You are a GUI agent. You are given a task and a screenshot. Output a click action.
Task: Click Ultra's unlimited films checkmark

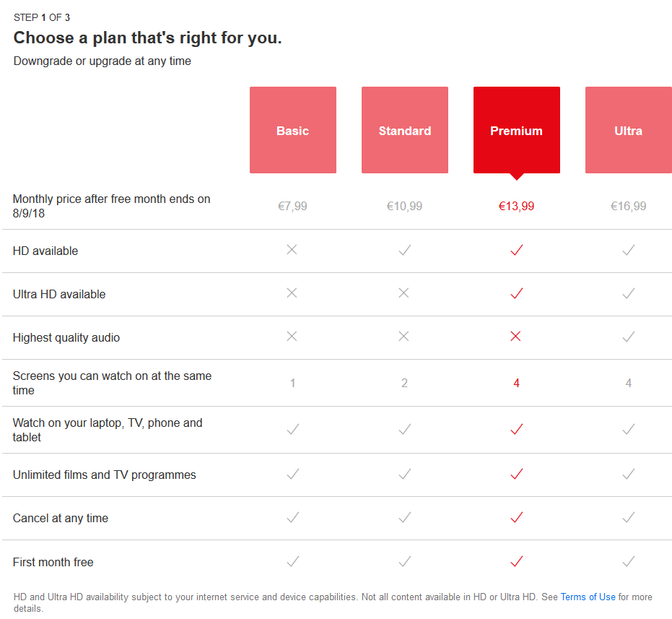[x=629, y=474]
